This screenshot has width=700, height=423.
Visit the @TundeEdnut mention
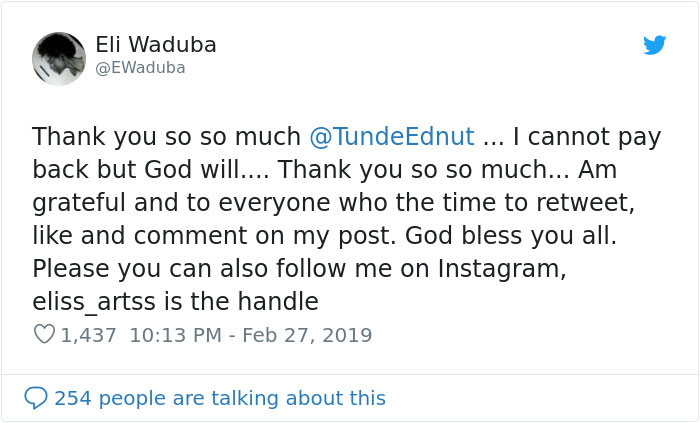391,136
